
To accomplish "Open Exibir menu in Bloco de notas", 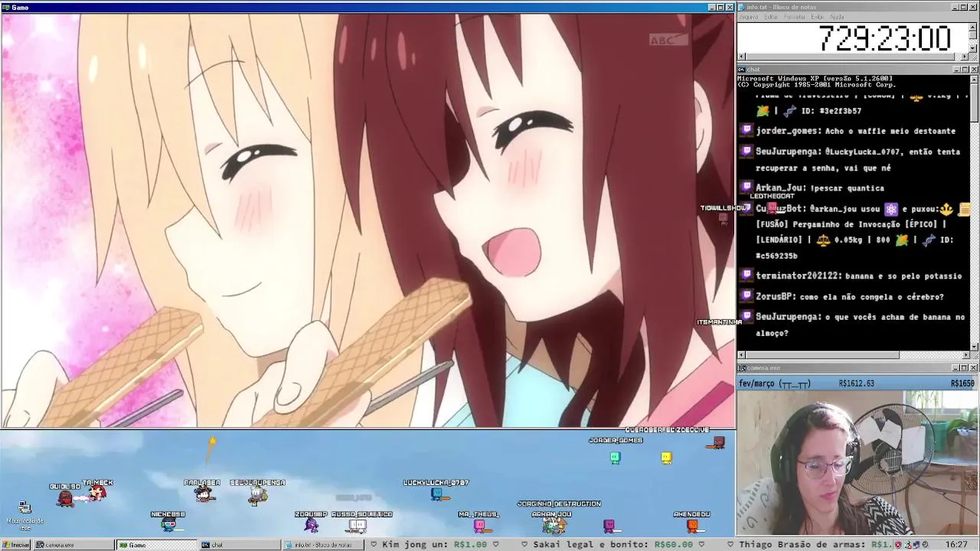I will coord(818,17).
